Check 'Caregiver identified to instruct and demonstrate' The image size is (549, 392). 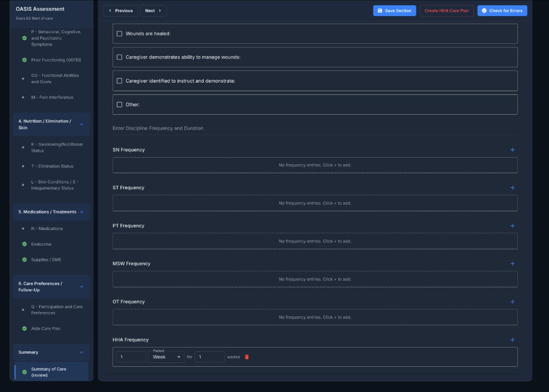(120, 81)
